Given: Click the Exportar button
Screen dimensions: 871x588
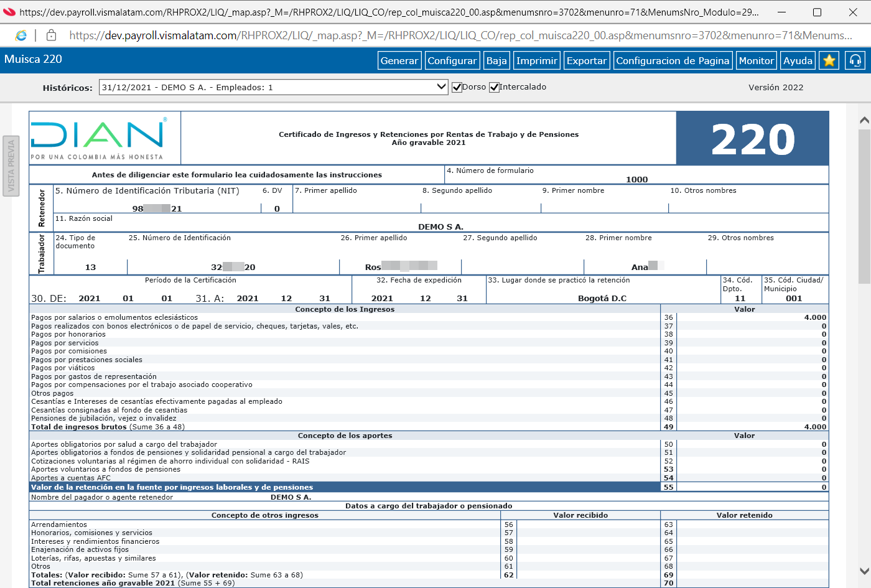Looking at the screenshot, I should [x=587, y=60].
